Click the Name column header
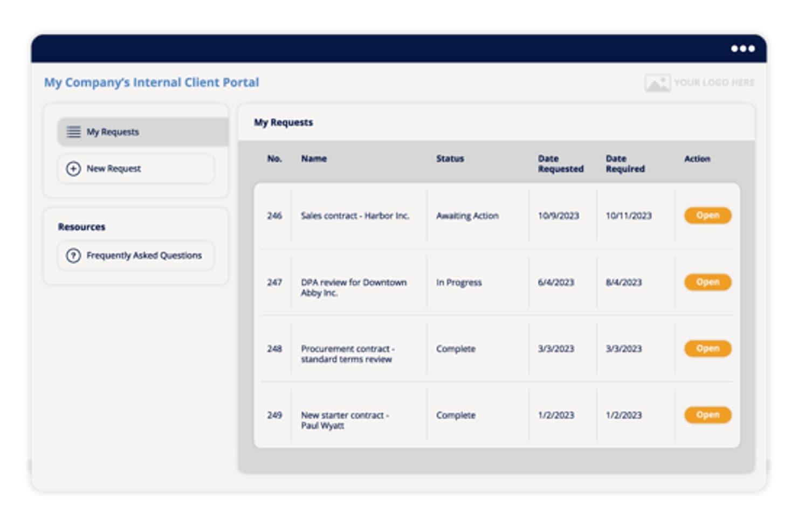 pos(314,158)
